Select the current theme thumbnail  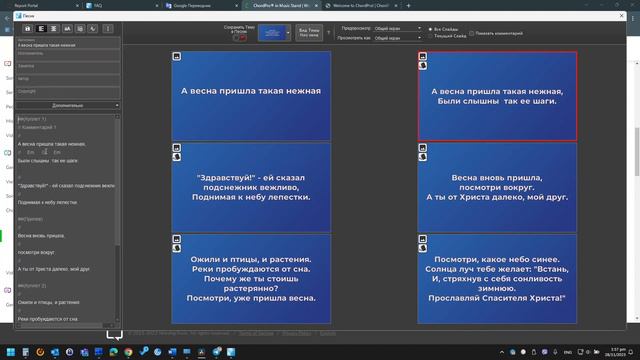point(272,33)
